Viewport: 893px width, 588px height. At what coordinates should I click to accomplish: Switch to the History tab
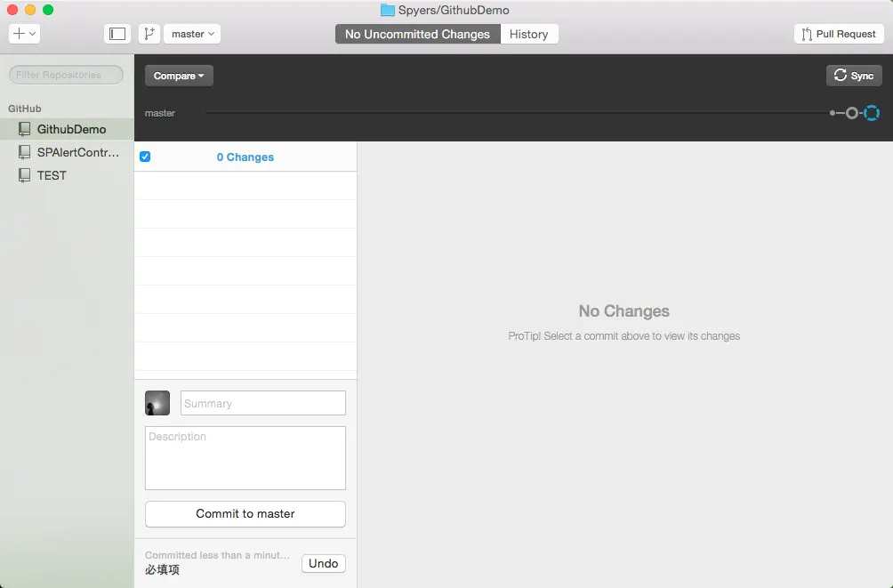(x=529, y=34)
